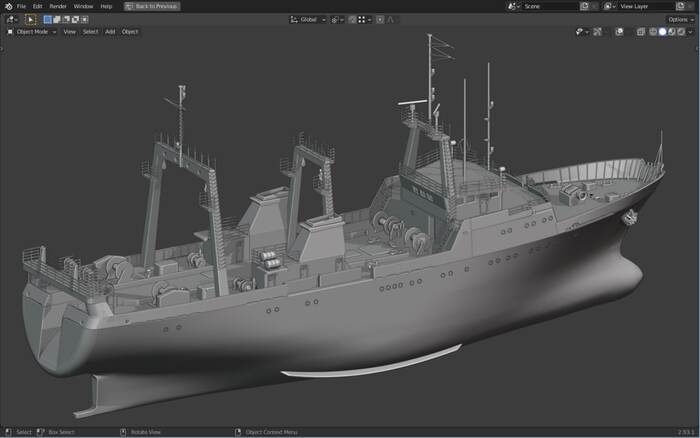
Task: Open the Window menu
Action: 83,6
